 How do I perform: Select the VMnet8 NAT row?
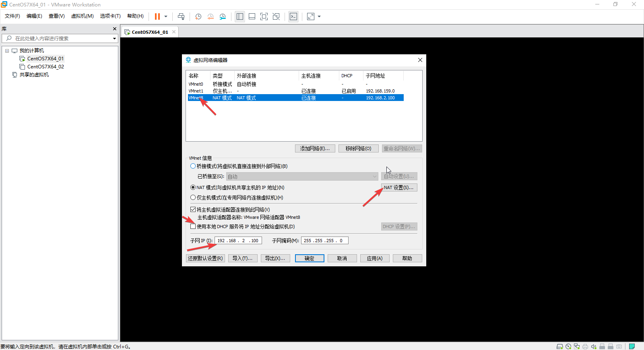click(296, 98)
